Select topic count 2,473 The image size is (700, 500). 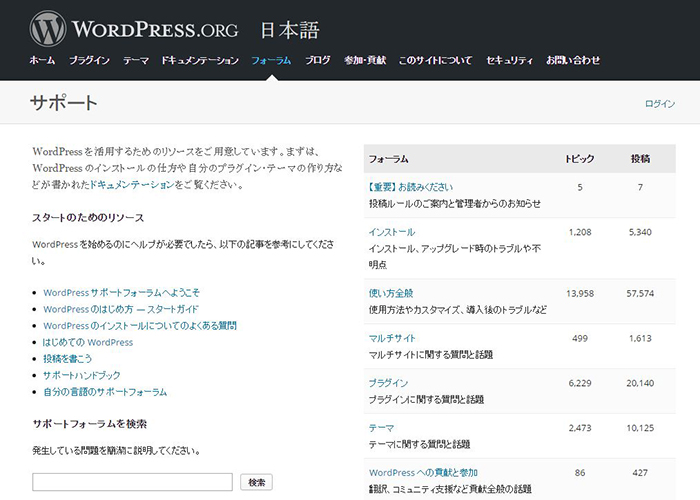click(x=580, y=428)
